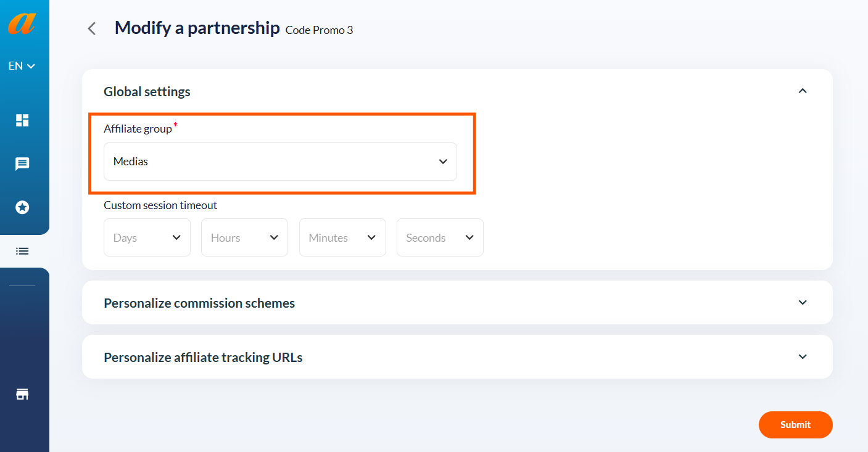Screen dimensions: 868x452
Task: Click the Submit button
Action: point(796,425)
